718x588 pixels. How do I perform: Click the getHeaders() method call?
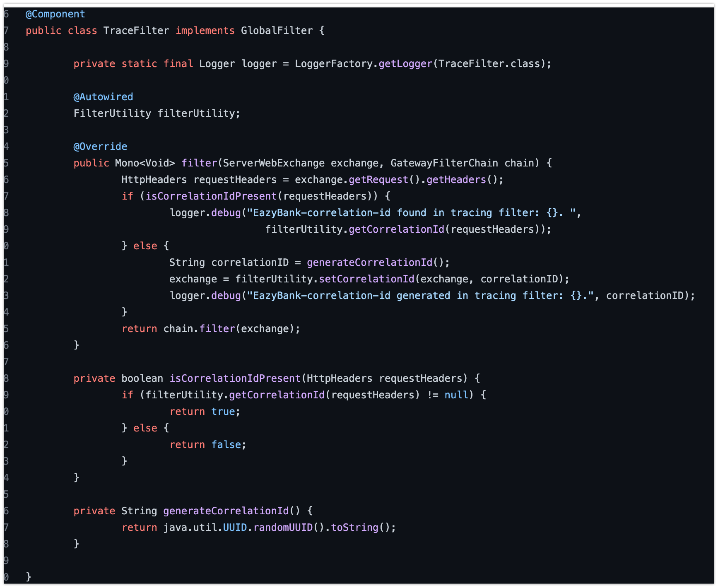point(462,180)
